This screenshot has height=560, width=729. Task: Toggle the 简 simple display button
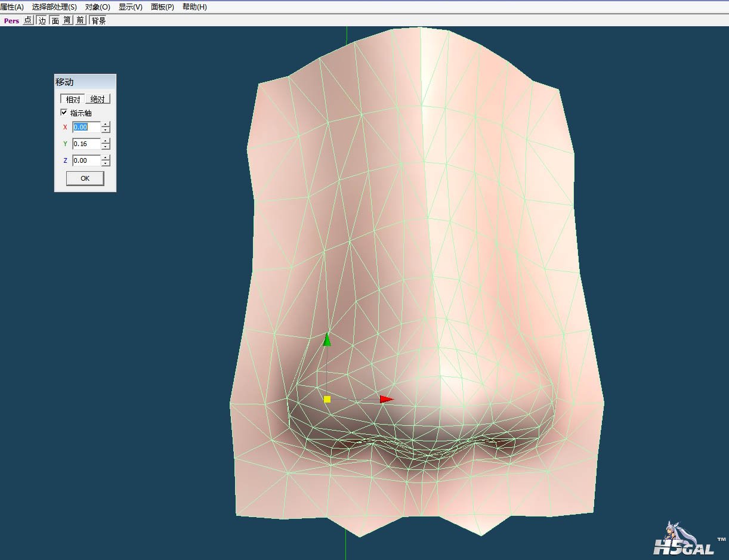(67, 20)
